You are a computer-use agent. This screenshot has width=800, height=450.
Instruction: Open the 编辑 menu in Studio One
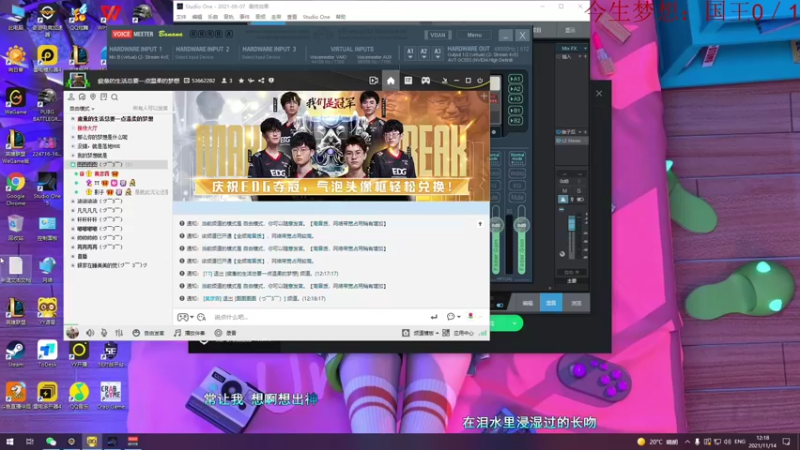197,17
